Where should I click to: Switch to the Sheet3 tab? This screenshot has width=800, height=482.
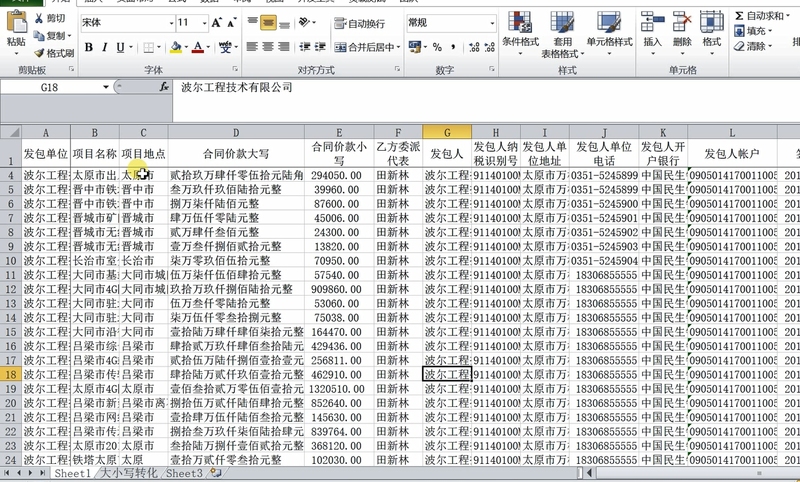point(184,473)
